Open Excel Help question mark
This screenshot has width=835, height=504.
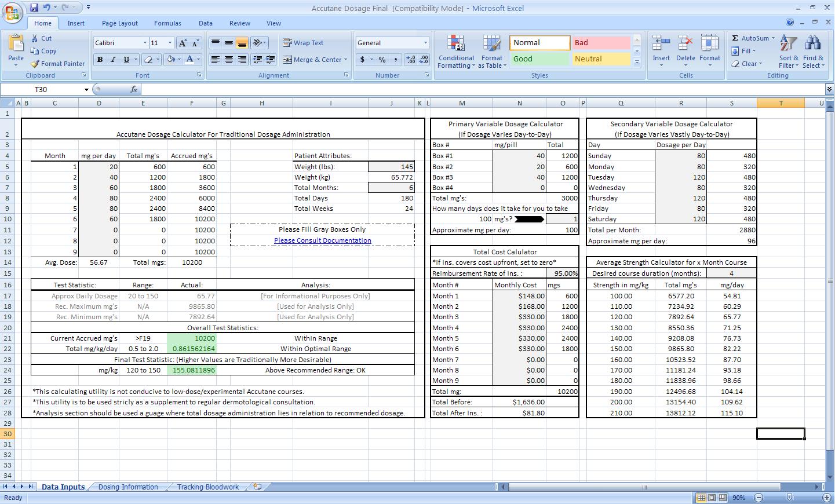pyautogui.click(x=790, y=23)
